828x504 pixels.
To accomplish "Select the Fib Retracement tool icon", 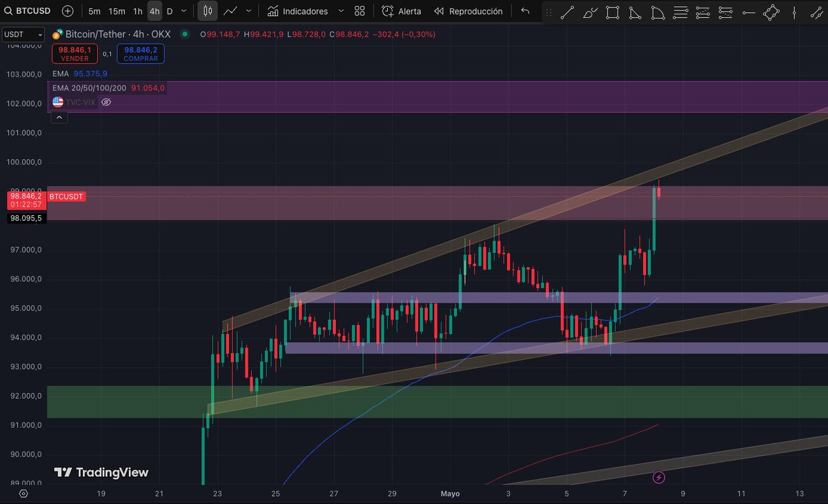I will [680, 12].
